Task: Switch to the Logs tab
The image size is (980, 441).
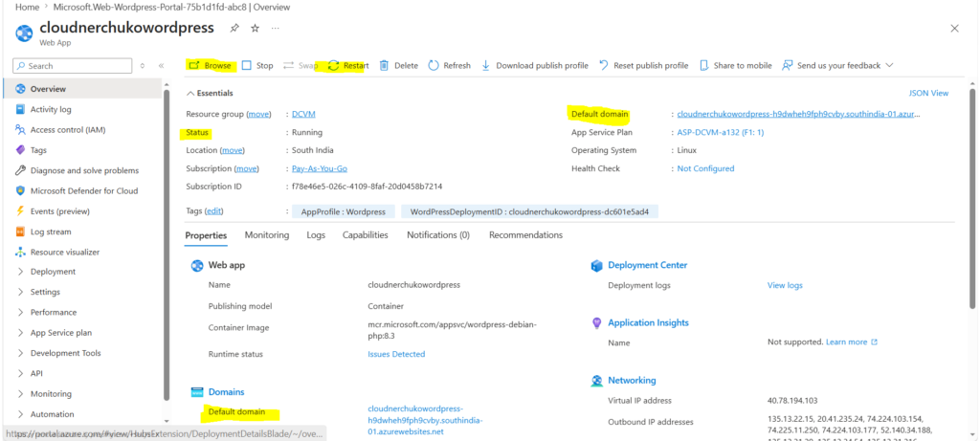Action: coord(316,235)
